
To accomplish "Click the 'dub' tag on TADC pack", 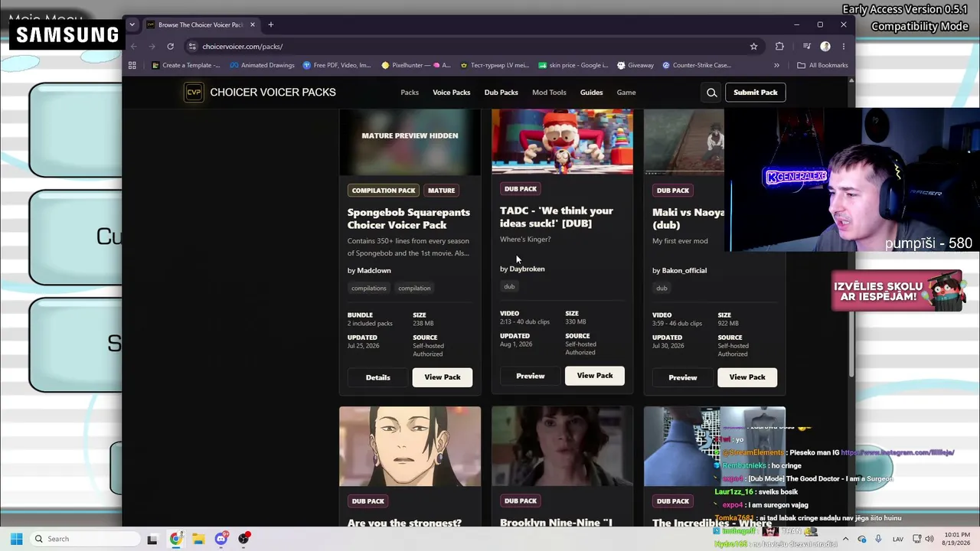I will pyautogui.click(x=509, y=286).
